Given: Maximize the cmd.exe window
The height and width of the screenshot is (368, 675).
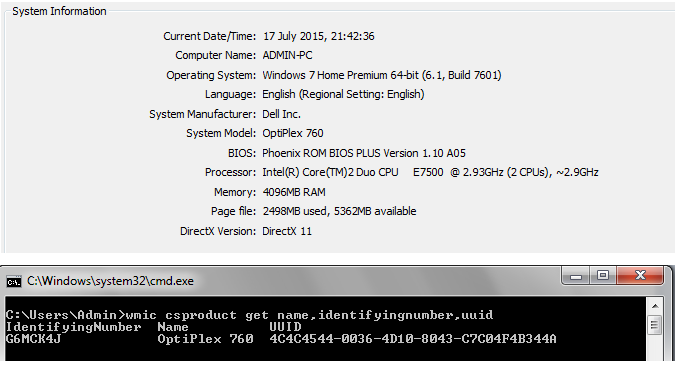Looking at the screenshot, I should (x=603, y=276).
